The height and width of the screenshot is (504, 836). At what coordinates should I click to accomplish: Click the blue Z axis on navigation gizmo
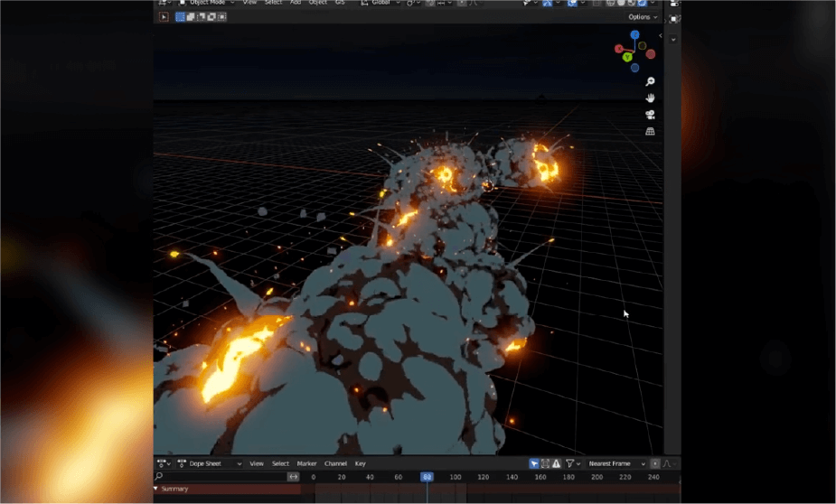pyautogui.click(x=634, y=35)
